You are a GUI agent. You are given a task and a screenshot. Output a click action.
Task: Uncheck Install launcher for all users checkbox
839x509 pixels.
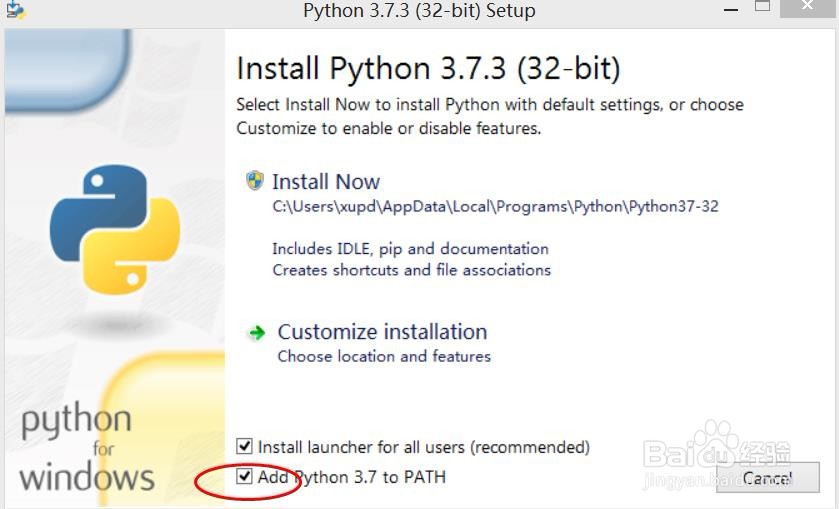(x=245, y=446)
